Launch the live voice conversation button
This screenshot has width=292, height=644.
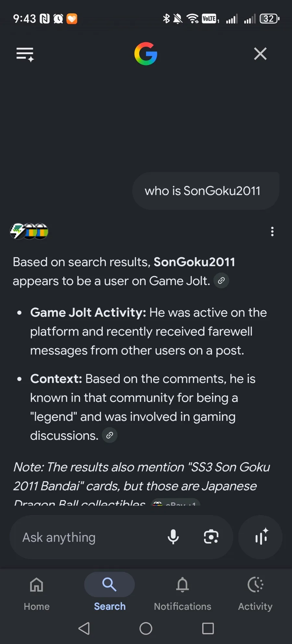(x=260, y=537)
